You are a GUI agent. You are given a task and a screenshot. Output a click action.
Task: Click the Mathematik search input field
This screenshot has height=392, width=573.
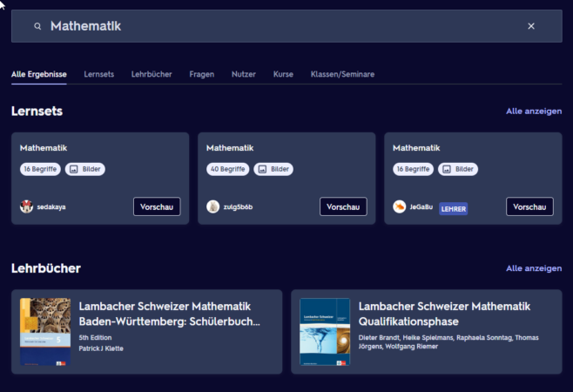coord(279,26)
